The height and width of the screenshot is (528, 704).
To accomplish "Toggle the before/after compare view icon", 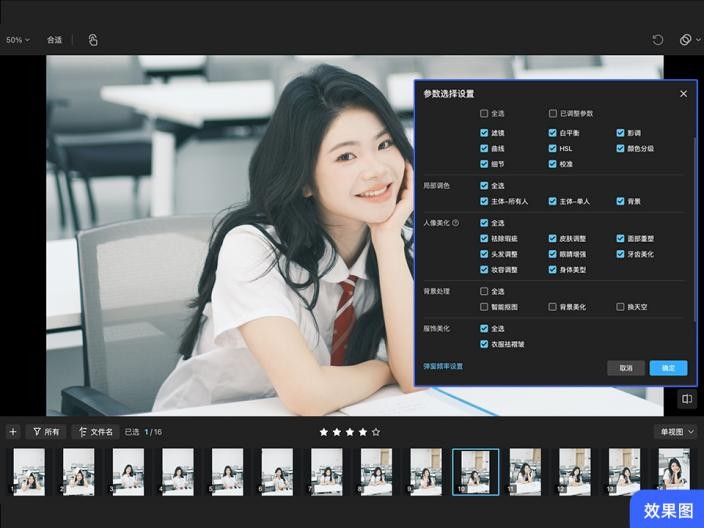I will tap(687, 399).
